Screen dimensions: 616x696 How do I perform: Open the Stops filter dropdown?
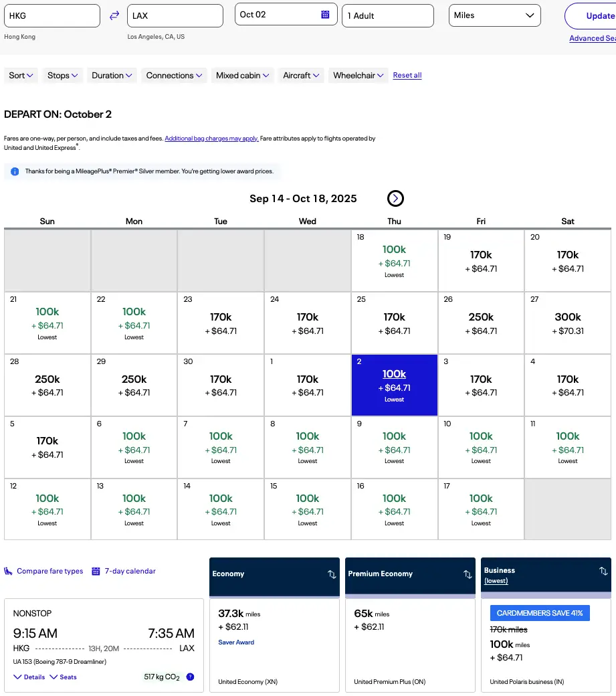[62, 76]
